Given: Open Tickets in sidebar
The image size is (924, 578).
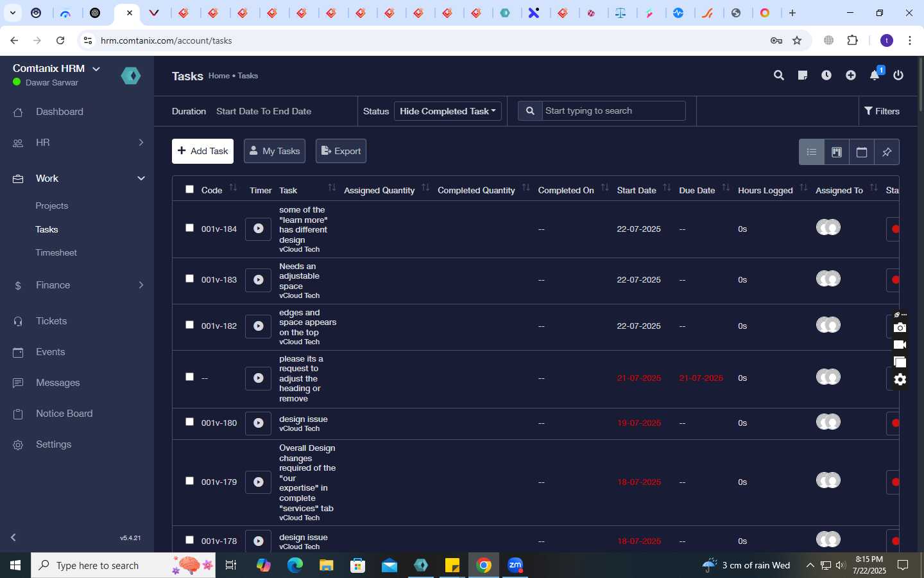Looking at the screenshot, I should click(51, 321).
